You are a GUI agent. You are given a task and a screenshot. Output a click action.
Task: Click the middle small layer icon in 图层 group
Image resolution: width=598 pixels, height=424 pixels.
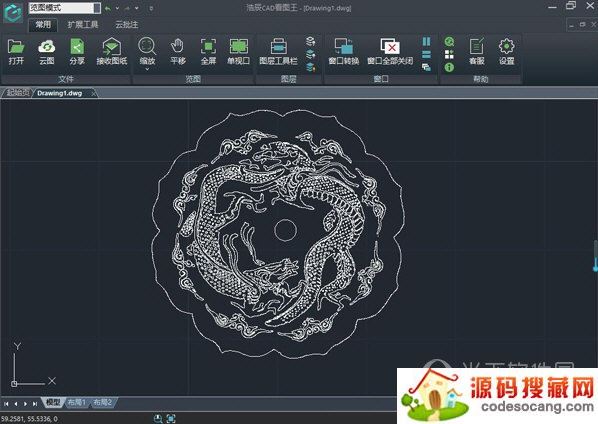[310, 54]
